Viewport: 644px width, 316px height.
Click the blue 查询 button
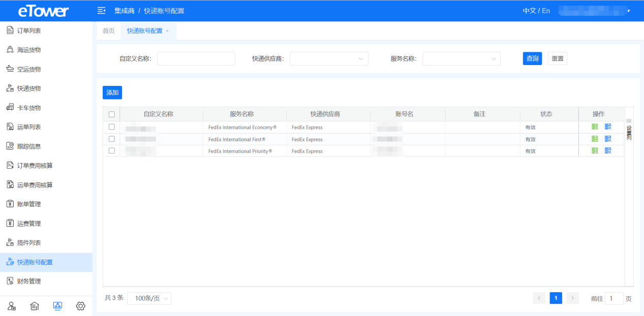click(x=532, y=59)
